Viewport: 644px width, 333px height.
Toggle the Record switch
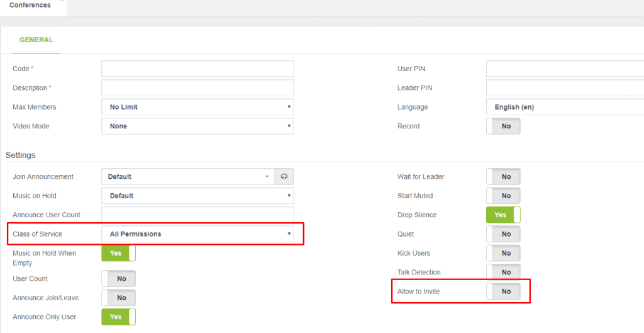click(x=503, y=126)
